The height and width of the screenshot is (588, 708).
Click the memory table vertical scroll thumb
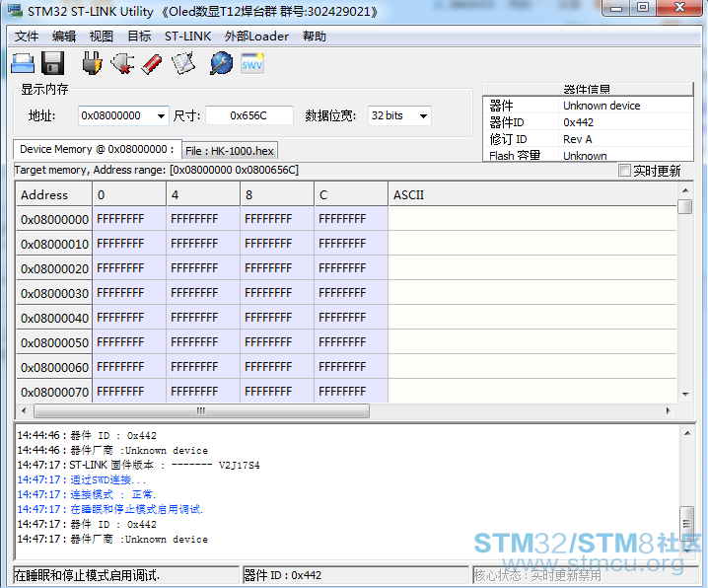tap(685, 207)
